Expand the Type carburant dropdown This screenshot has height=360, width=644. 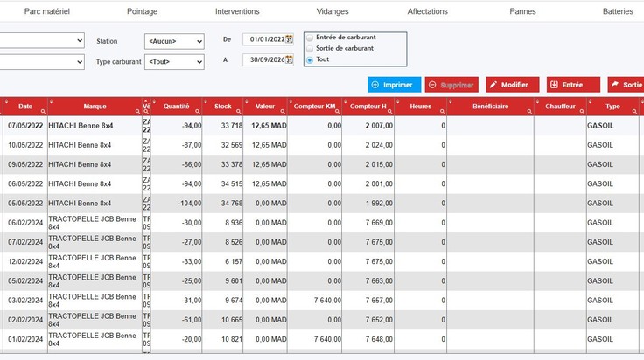point(174,62)
